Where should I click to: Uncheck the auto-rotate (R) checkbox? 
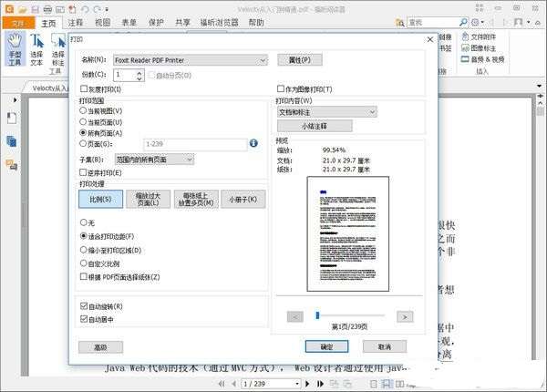84,306
